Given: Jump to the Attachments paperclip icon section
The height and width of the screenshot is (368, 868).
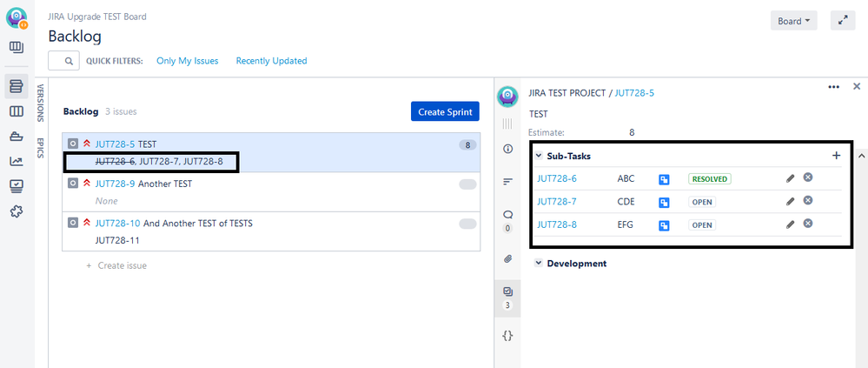Looking at the screenshot, I should (507, 258).
